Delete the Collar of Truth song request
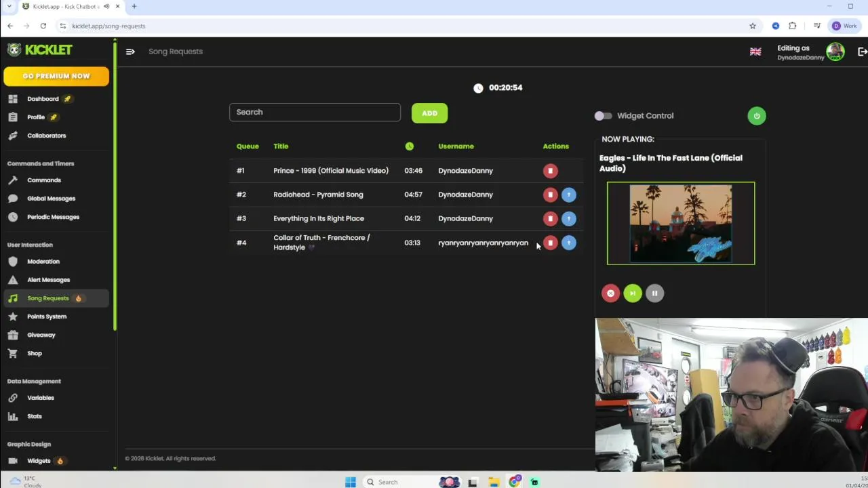 (x=550, y=243)
